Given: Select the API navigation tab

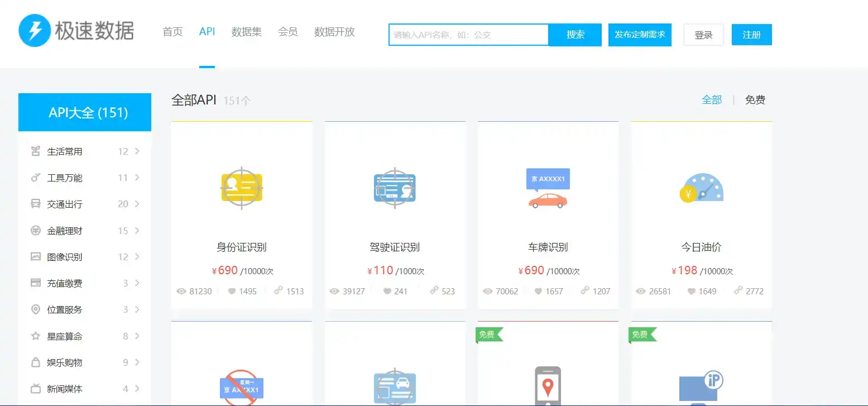Looking at the screenshot, I should point(207,32).
